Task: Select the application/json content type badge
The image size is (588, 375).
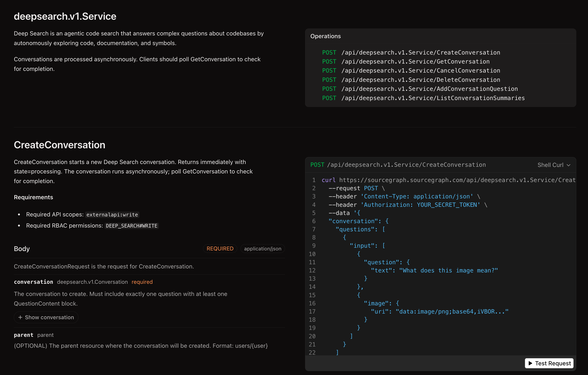Action: tap(263, 248)
